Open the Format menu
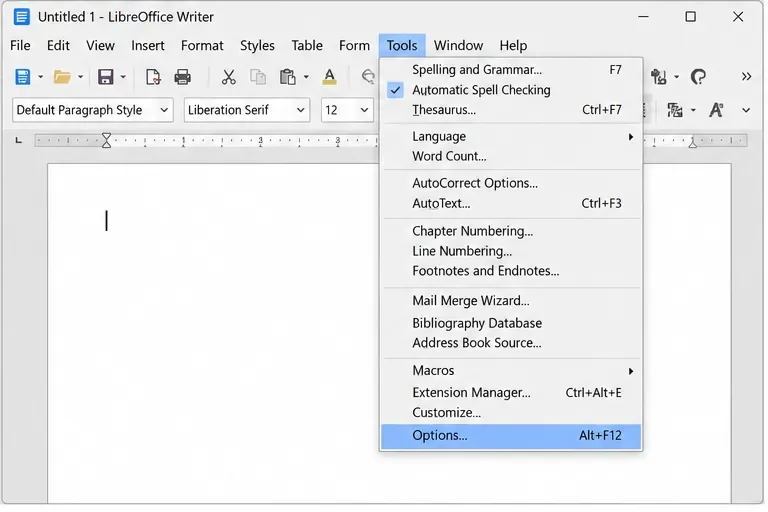The image size is (768, 512). point(202,46)
